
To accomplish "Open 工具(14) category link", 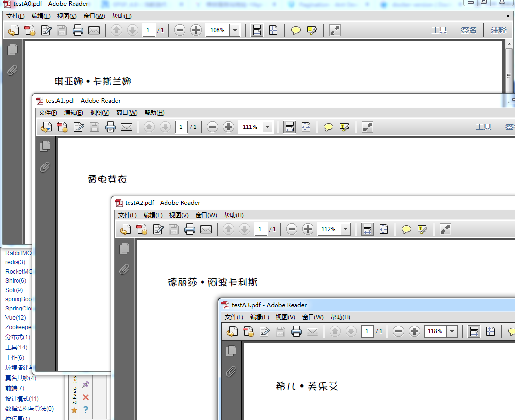I will pos(17,347).
